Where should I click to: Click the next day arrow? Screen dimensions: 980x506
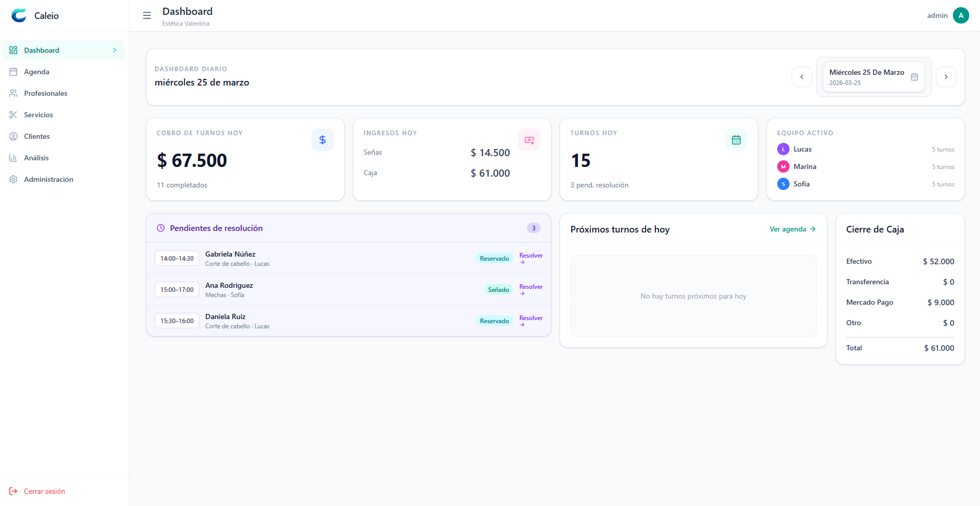[946, 76]
